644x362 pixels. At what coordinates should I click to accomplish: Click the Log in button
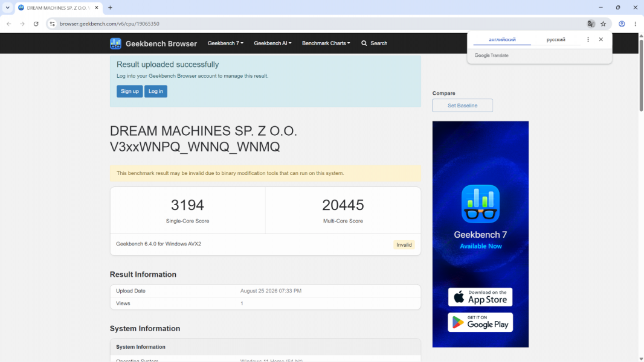point(156,91)
